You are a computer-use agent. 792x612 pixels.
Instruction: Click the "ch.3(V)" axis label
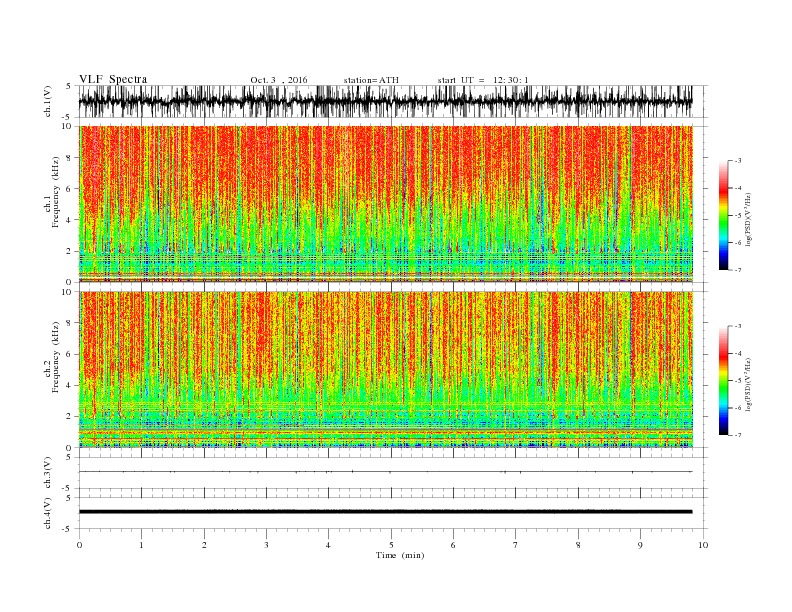[x=49, y=473]
